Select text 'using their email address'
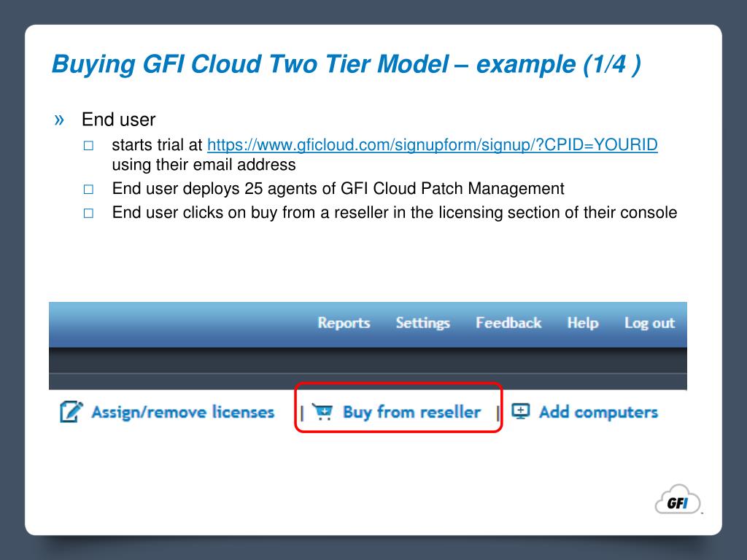 [204, 165]
